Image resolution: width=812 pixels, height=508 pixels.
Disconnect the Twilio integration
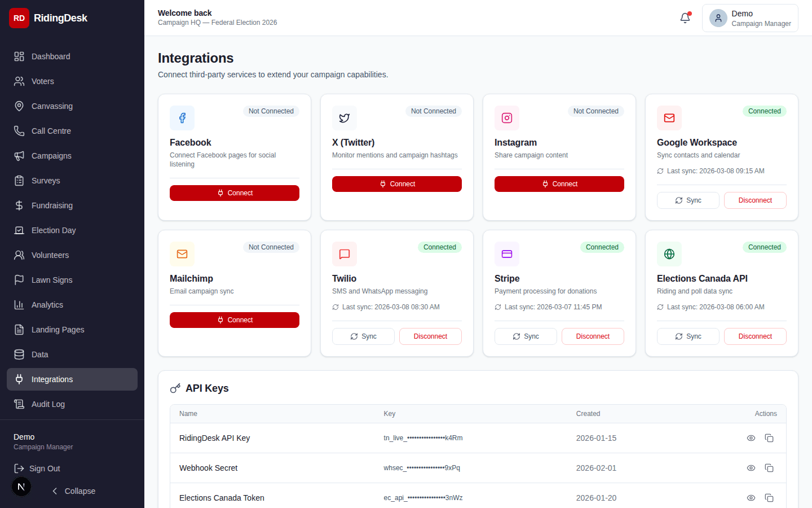pyautogui.click(x=430, y=336)
